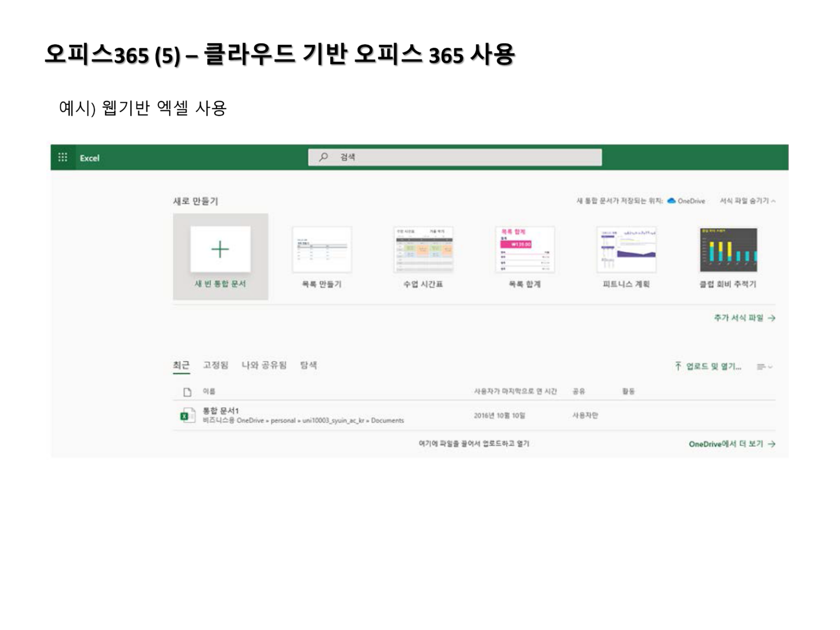Screen dimensions: 840x630
Task: Click the 공유 column header
Action: click(x=579, y=391)
